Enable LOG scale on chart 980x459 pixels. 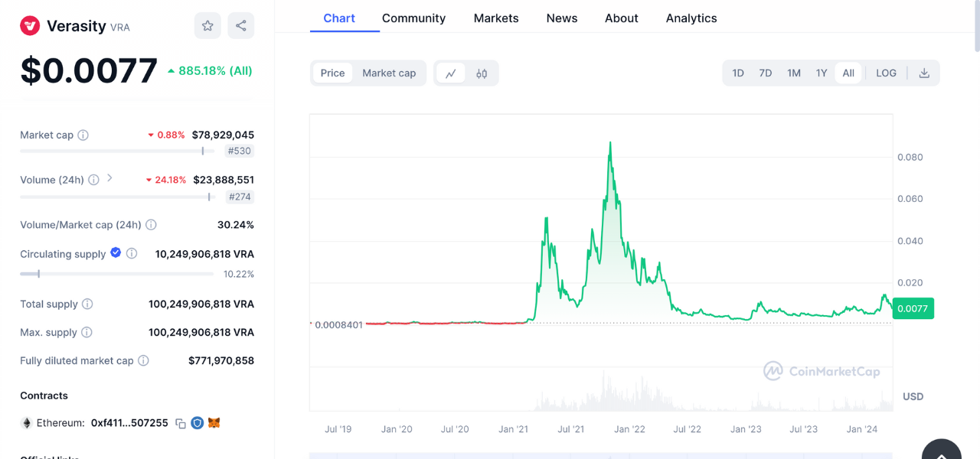[x=886, y=73]
